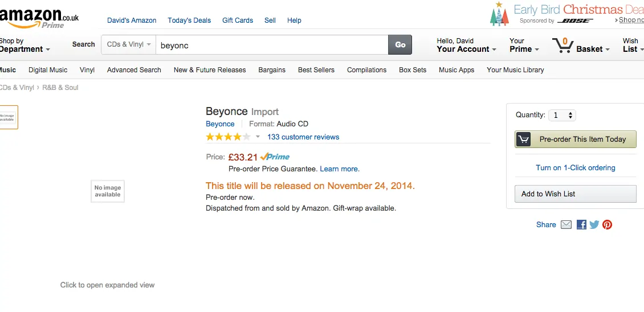The height and width of the screenshot is (312, 644).
Task: Share on Facebook icon
Action: click(581, 225)
